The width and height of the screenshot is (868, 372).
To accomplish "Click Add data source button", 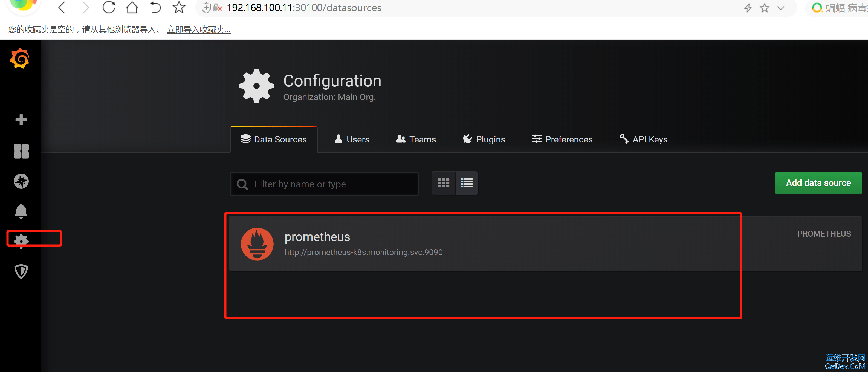I will point(818,183).
